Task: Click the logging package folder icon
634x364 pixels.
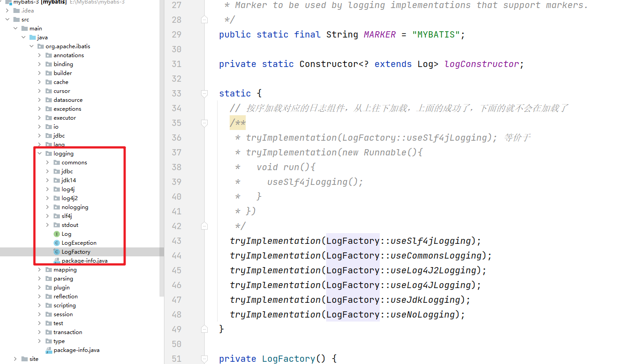Action: pos(49,154)
